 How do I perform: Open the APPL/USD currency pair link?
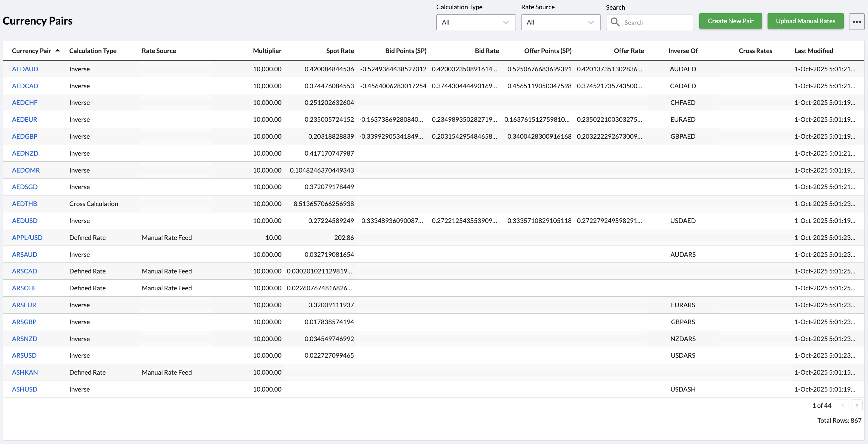[27, 238]
